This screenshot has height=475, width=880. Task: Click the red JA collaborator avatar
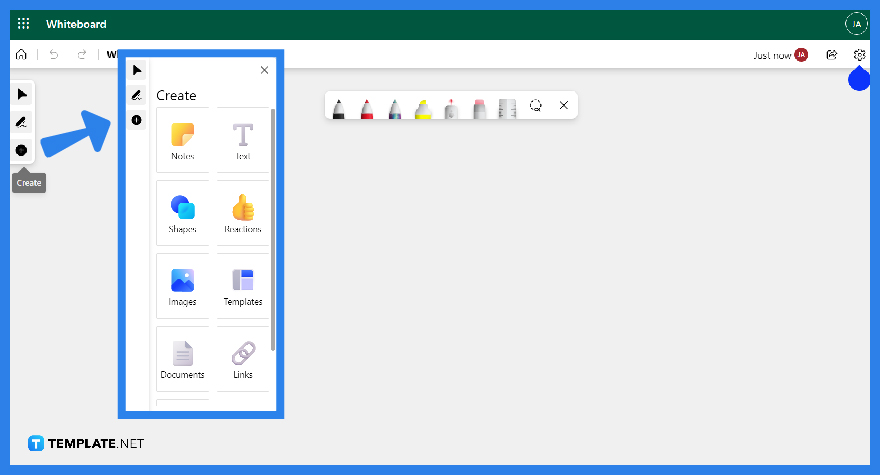coord(801,54)
